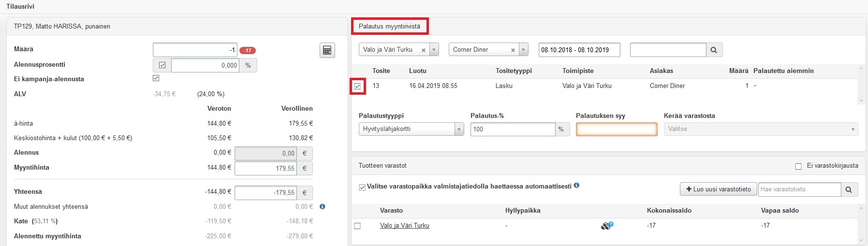Click the Palautuksen syy input field
Screen dimensions: 868x246
coord(616,129)
